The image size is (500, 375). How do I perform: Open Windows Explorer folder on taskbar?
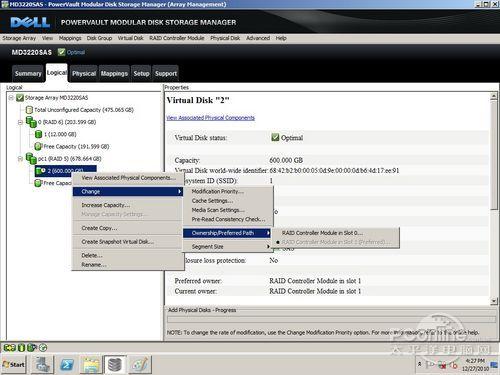[x=91, y=365]
